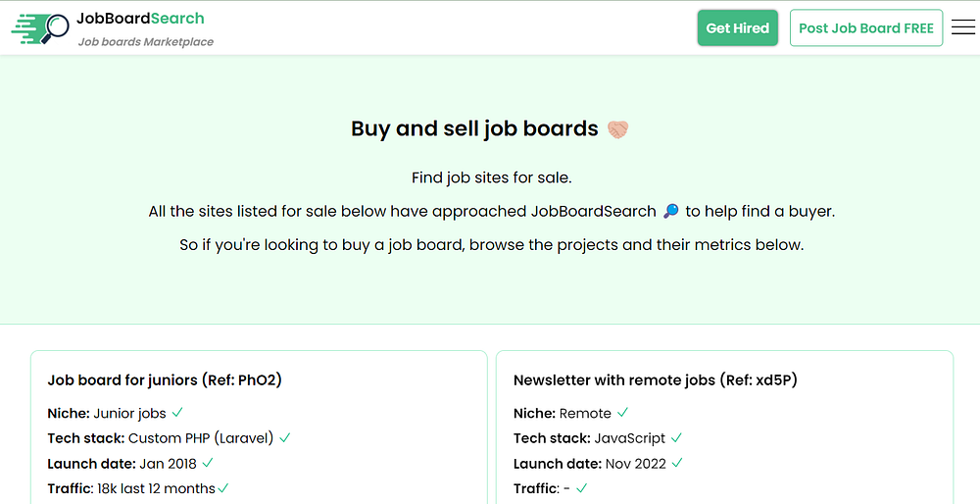
Task: Open Newsletter with remote jobs listing
Action: [656, 379]
